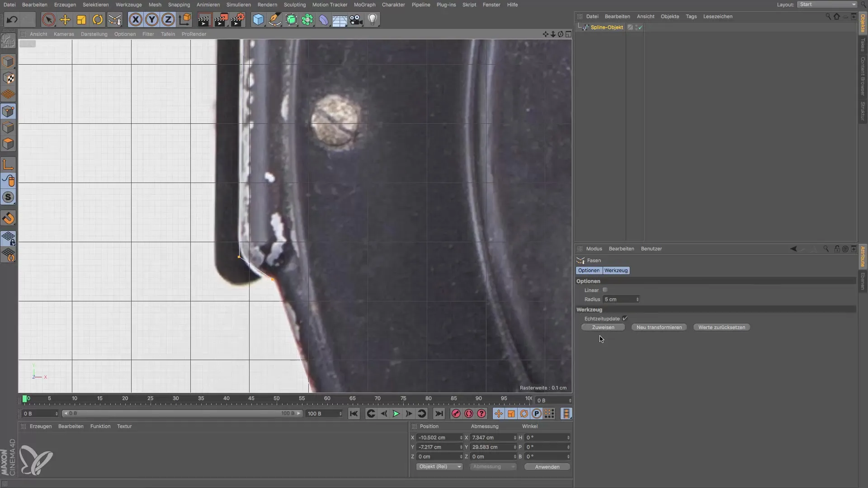Toggle X axis lock
Viewport: 868px width, 488px height.
click(x=135, y=19)
